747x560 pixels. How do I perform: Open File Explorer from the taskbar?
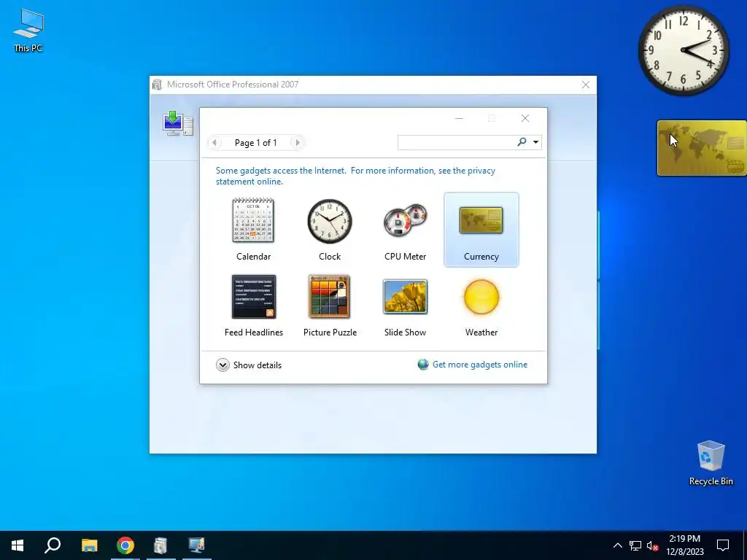[89, 545]
